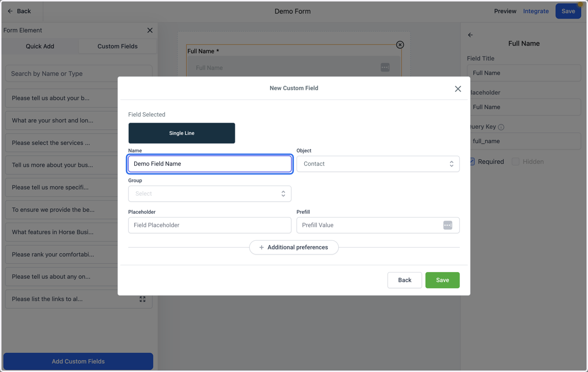The width and height of the screenshot is (588, 372).
Task: Click the Query Key input full_name
Action: [524, 141]
